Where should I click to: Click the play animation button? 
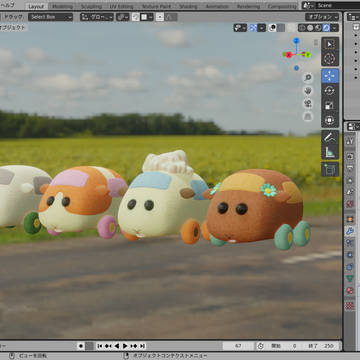pos(125,346)
